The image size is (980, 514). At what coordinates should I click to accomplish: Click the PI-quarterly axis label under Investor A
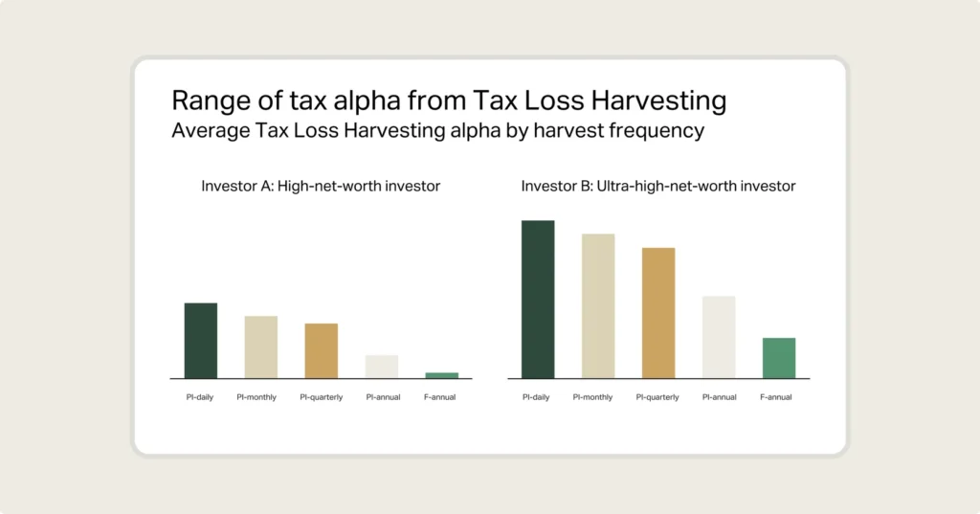pos(321,397)
